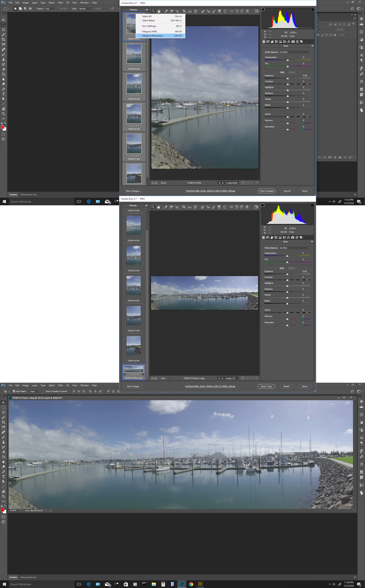Select the Hand tool in the Camera Raw dialog showing Image 7/7
The image size is (365, 588).
pyautogui.click(x=158, y=207)
